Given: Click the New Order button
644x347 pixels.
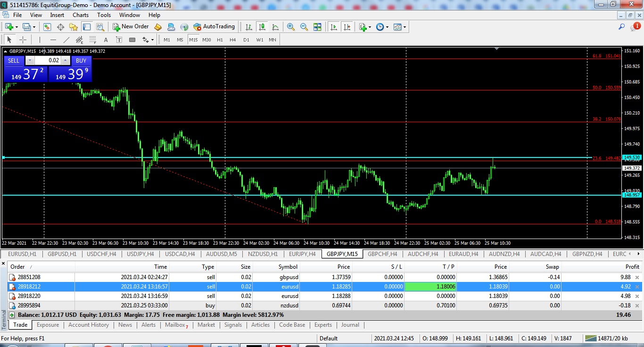Looking at the screenshot, I should point(131,27).
